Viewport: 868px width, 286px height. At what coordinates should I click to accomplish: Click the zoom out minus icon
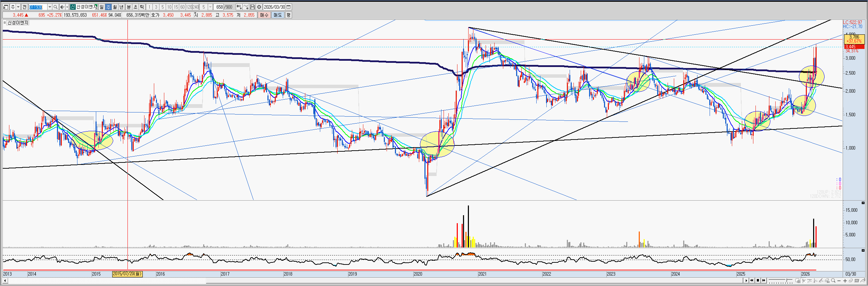point(839,280)
